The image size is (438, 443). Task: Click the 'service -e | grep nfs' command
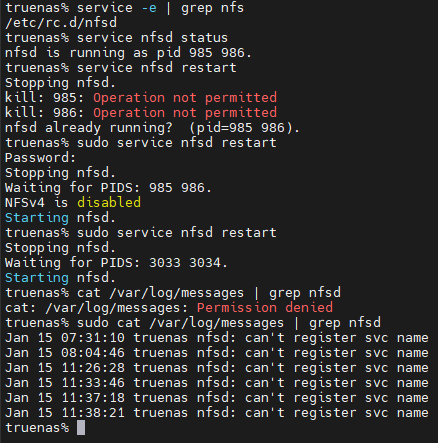point(160,8)
